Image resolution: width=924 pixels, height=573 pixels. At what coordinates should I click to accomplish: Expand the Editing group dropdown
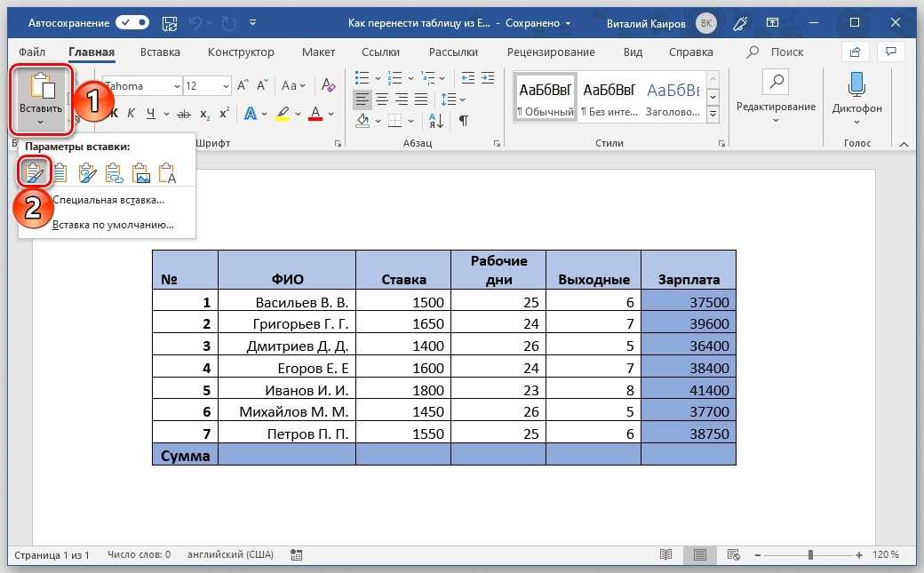pos(775,121)
